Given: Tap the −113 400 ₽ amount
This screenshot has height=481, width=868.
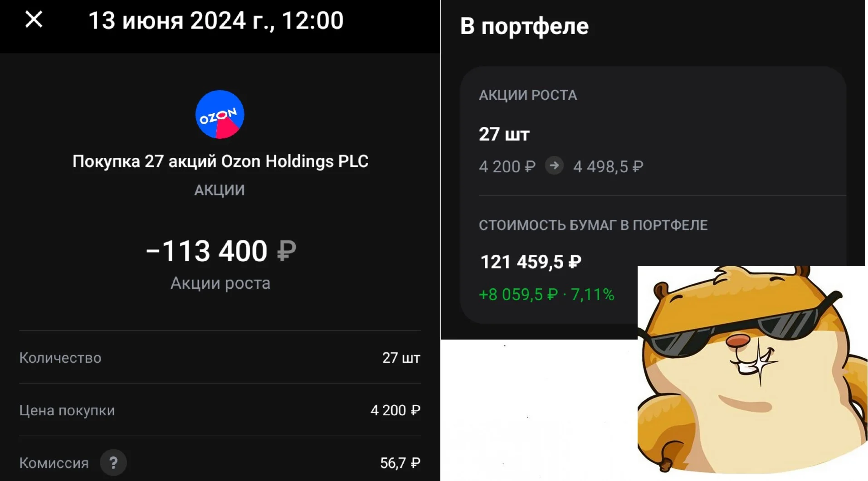Looking at the screenshot, I should pyautogui.click(x=221, y=251).
